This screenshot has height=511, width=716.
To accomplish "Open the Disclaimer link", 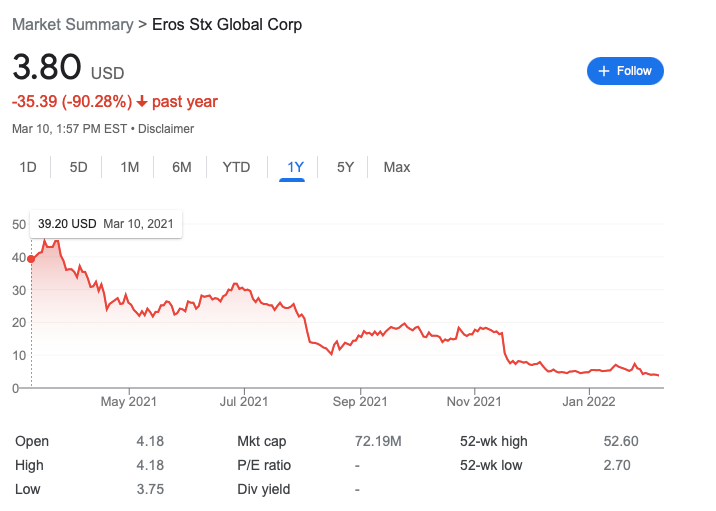I will pyautogui.click(x=166, y=129).
